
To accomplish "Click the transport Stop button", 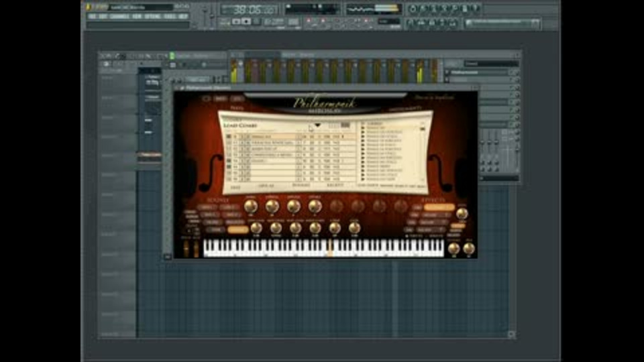I will (246, 21).
